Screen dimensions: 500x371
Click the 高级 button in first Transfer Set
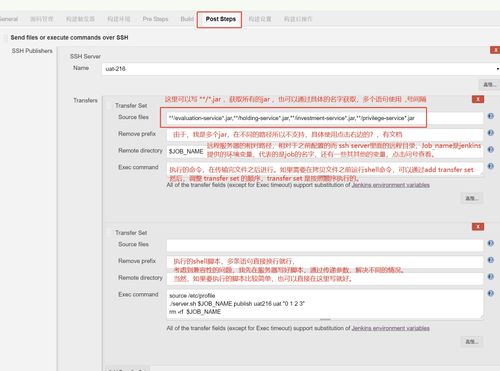coord(472,198)
